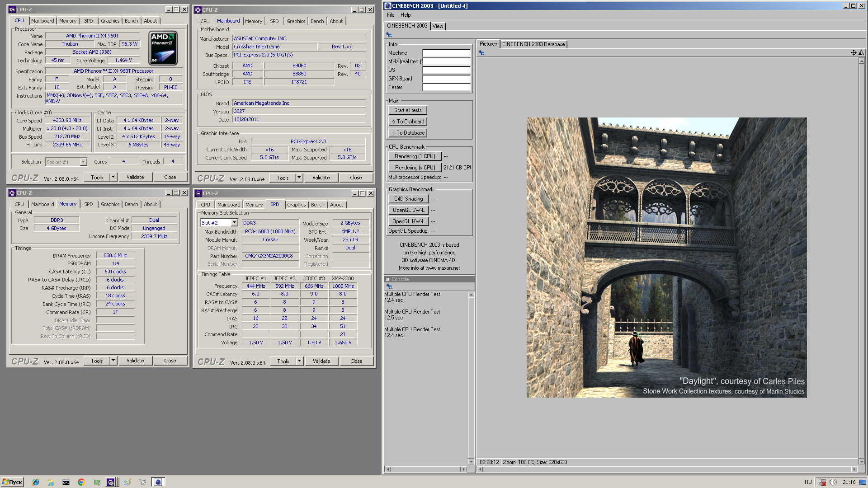The width and height of the screenshot is (868, 488).
Task: Open Tools dropdown arrow in CPU-Z CPU window
Action: (x=113, y=177)
